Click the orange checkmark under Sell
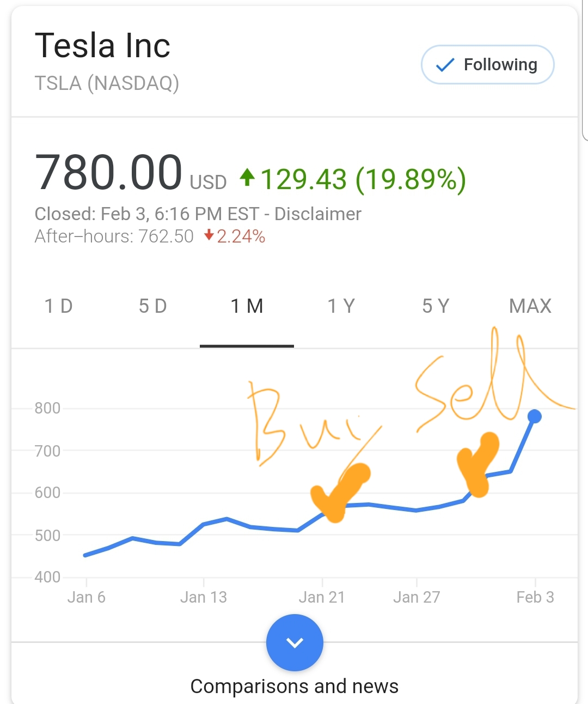The width and height of the screenshot is (588, 704). point(478,465)
